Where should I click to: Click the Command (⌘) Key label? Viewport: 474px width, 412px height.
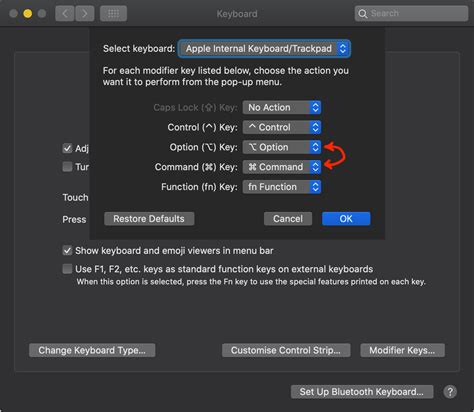click(196, 167)
